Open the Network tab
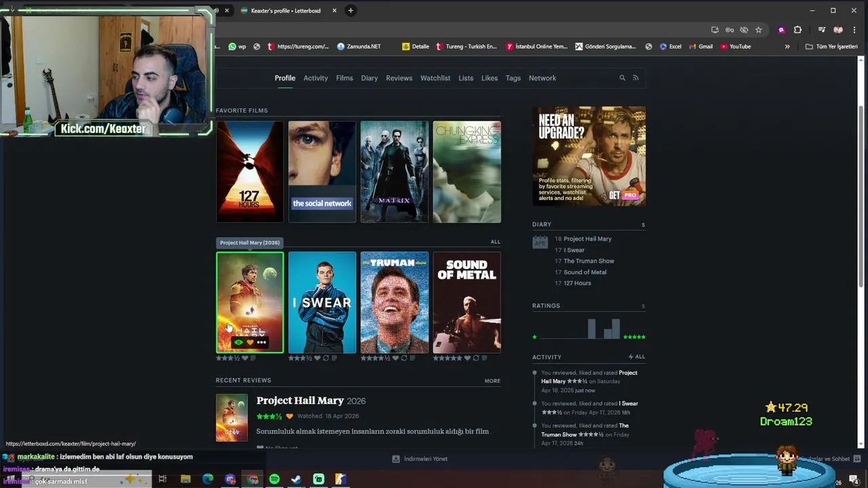868x488 pixels. coord(542,78)
